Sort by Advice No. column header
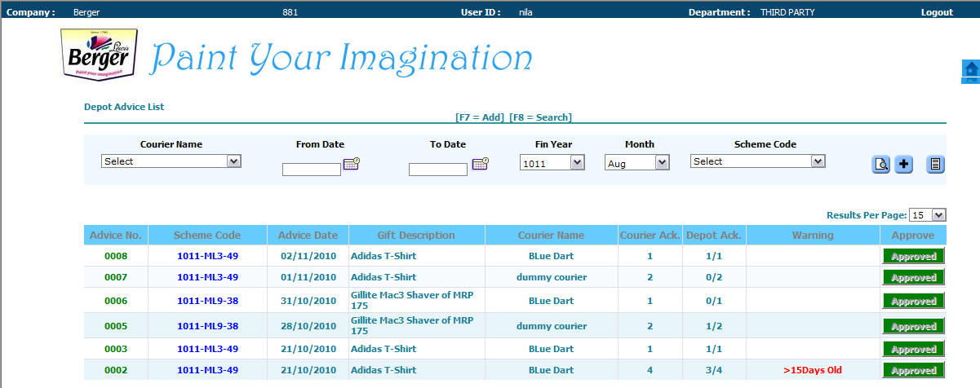The width and height of the screenshot is (980, 388). 116,235
